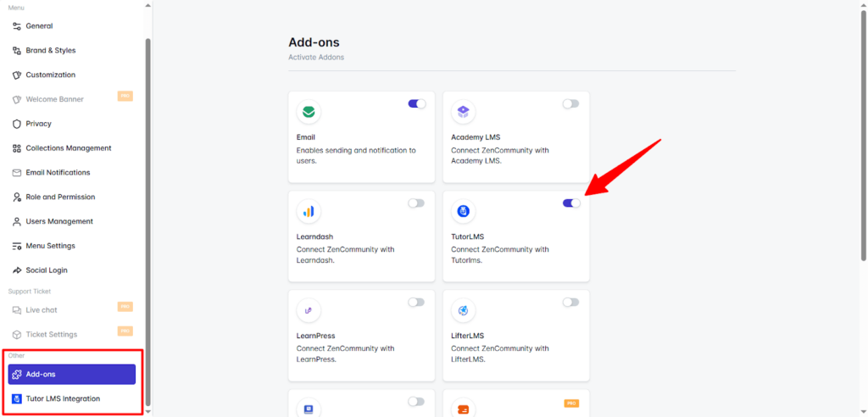
Task: Click the Academy LMS card title
Action: point(476,136)
